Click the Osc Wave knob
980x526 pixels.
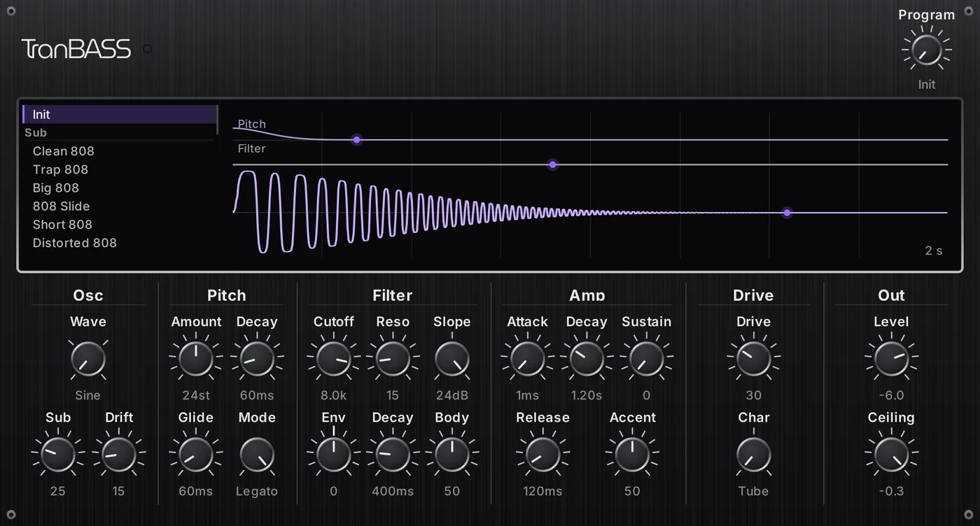pyautogui.click(x=88, y=360)
